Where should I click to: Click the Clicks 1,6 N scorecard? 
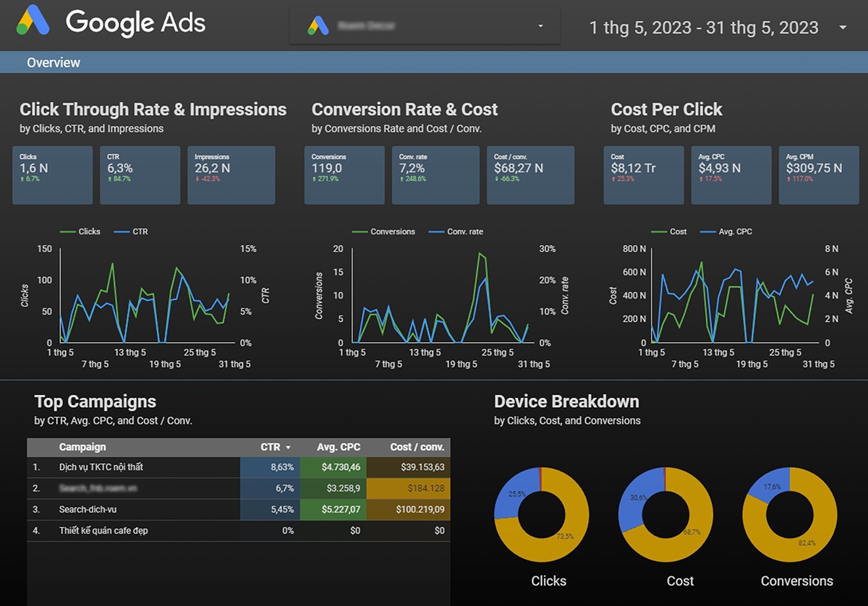52,175
